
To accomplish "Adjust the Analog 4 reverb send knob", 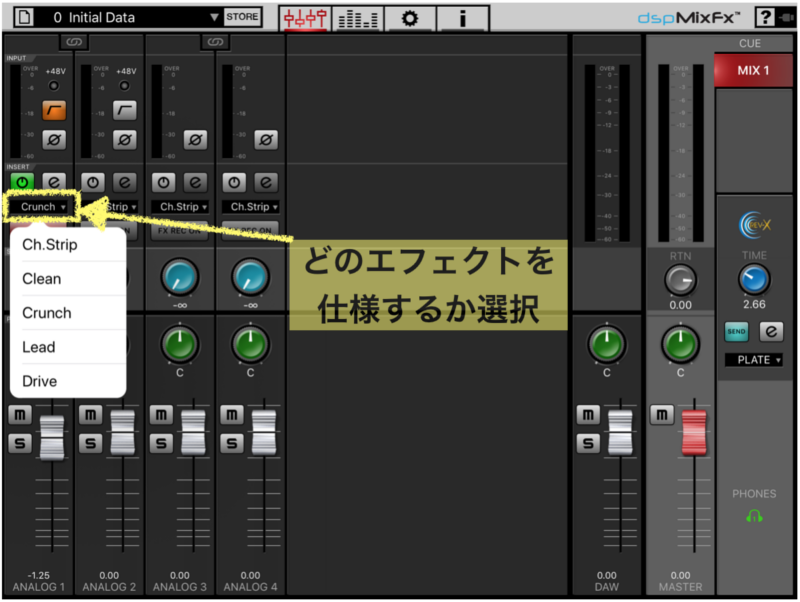I will tap(251, 277).
